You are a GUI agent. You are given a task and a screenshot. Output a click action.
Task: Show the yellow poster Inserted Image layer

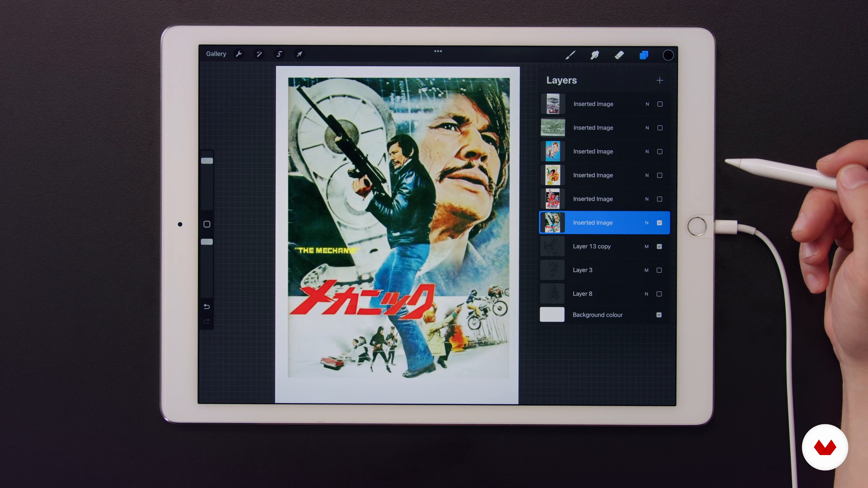[x=660, y=176]
